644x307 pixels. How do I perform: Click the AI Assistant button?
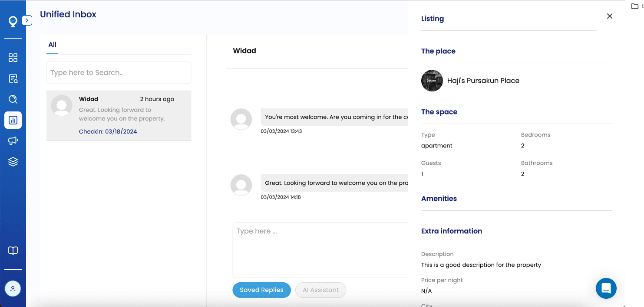pos(320,290)
